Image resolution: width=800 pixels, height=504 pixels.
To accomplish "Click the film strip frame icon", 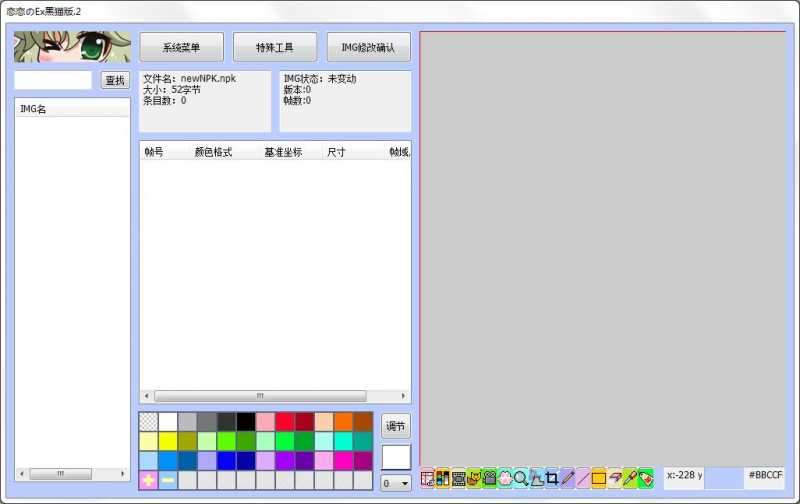I will [458, 478].
